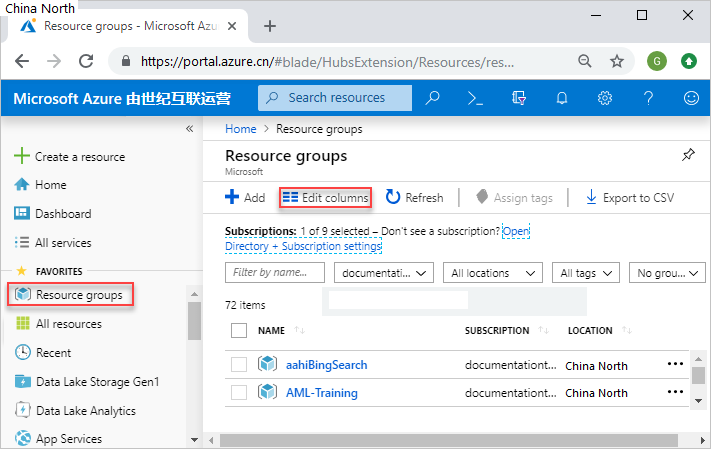Select Resource groups in favorites
Screen dimensions: 711x449
point(70,295)
